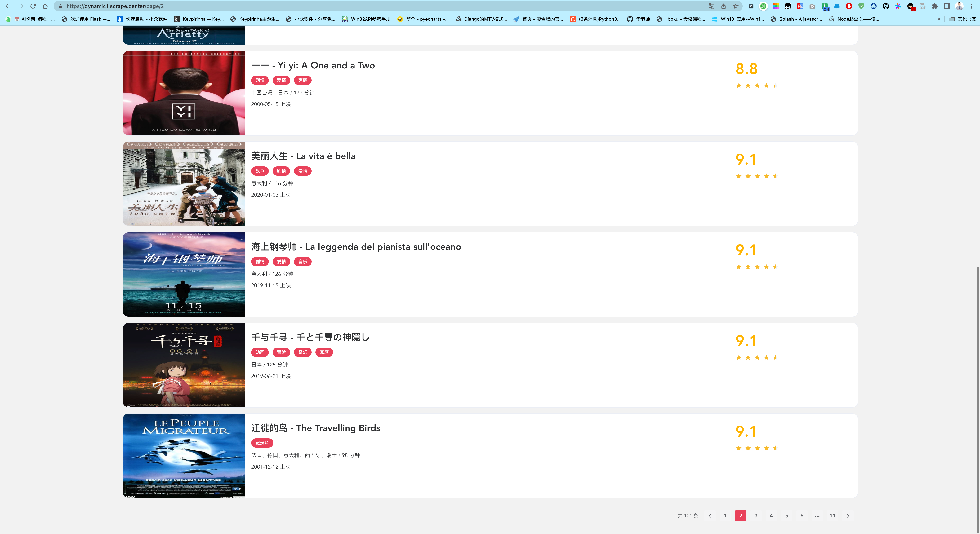Open the 快速启动 - 小众软件 bookmark
Image resolution: width=980 pixels, height=534 pixels.
142,19
